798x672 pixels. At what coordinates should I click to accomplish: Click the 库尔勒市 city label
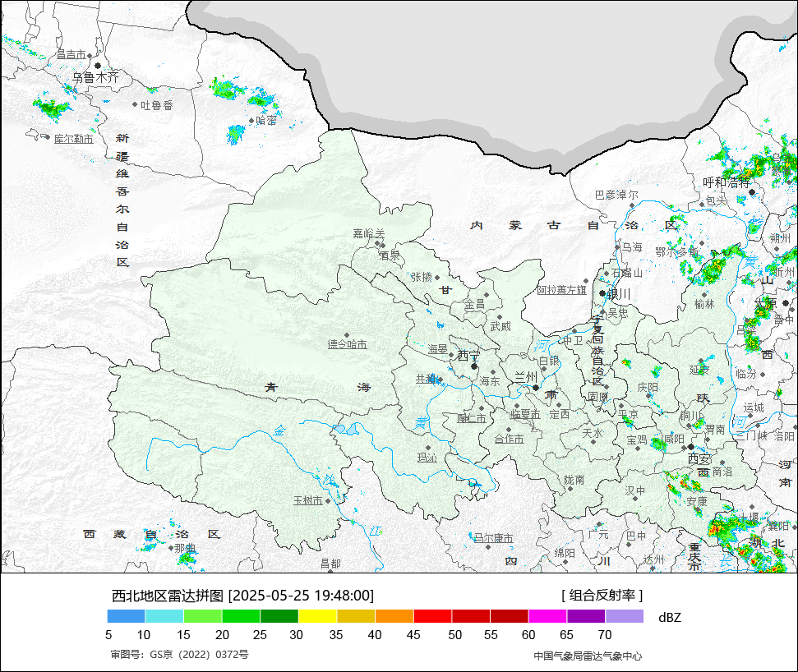[74, 139]
